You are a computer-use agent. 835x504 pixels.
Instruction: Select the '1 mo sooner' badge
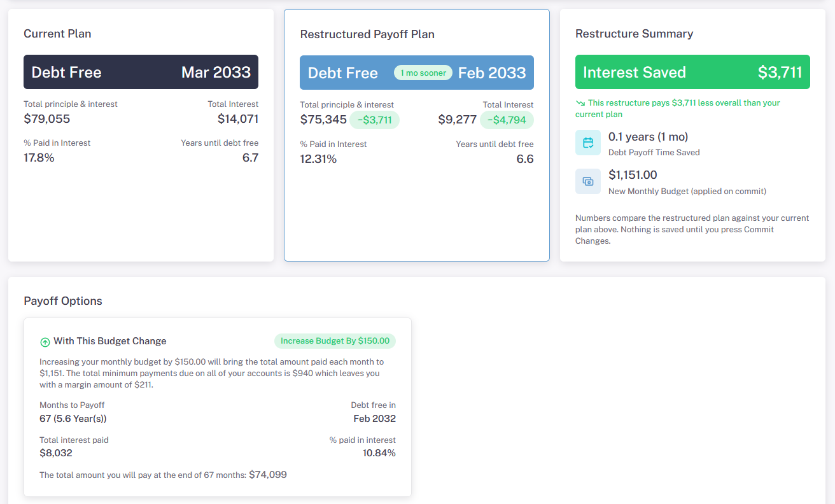pos(423,73)
